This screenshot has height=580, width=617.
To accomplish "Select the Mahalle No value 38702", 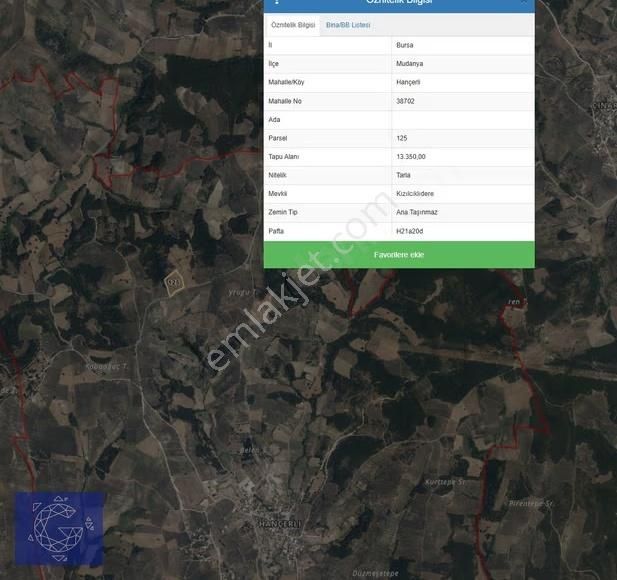I will 405,101.
